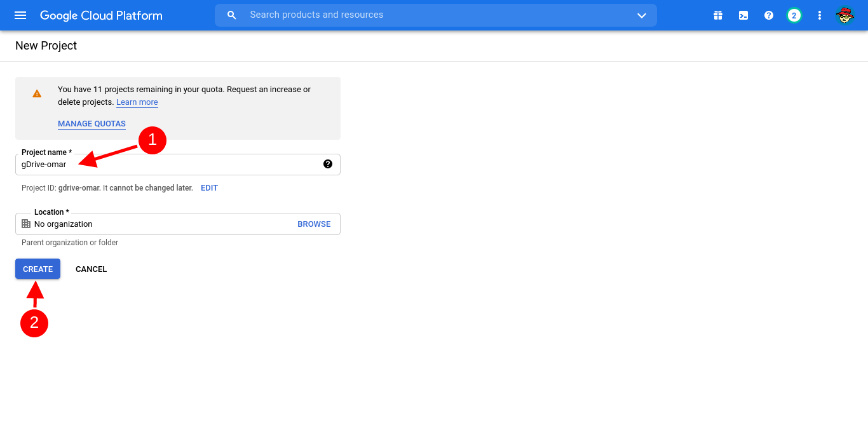The height and width of the screenshot is (425, 868).
Task: Click the Google Cloud Platform logo
Action: pyautogui.click(x=101, y=15)
